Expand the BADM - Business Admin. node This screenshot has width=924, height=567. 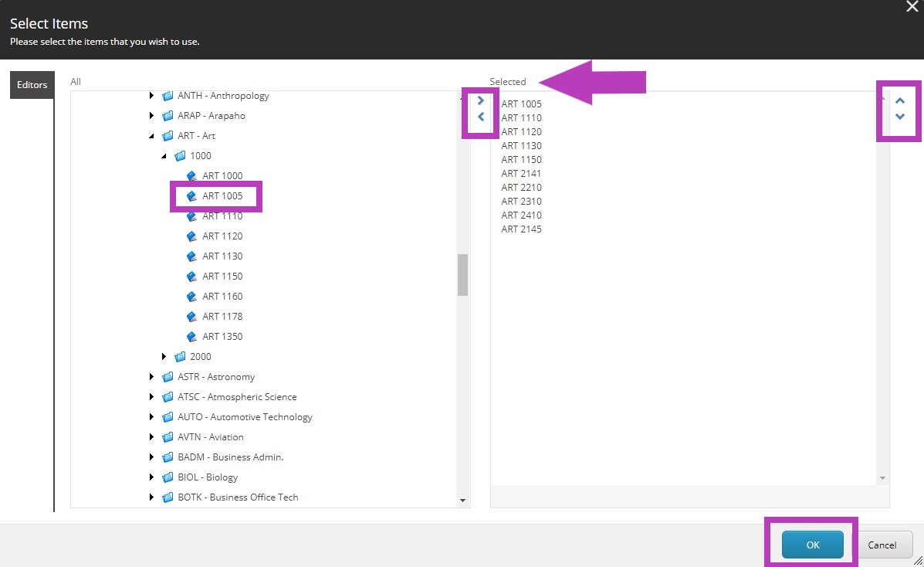(151, 457)
